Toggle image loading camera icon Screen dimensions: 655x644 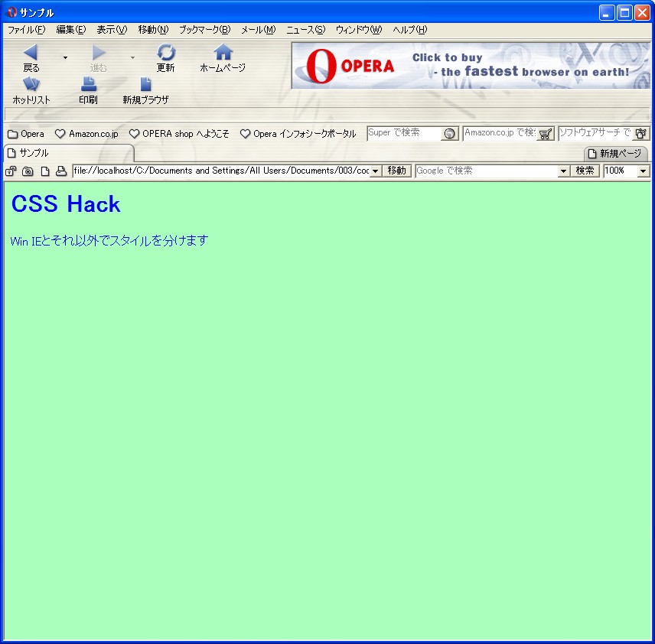click(28, 171)
